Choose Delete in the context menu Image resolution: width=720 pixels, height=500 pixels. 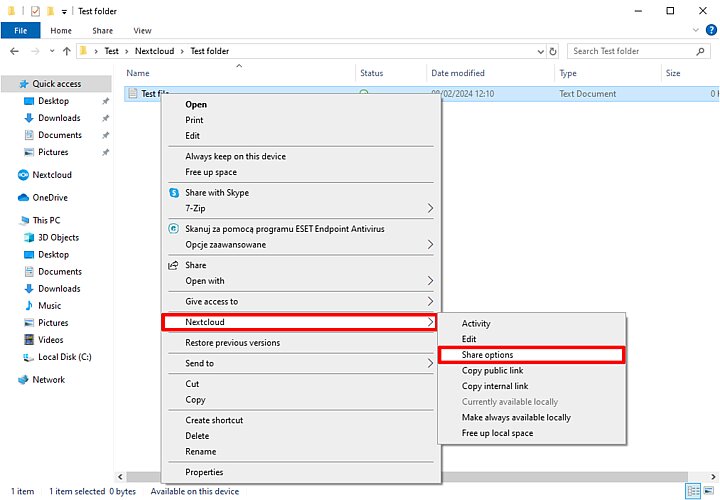click(301, 436)
